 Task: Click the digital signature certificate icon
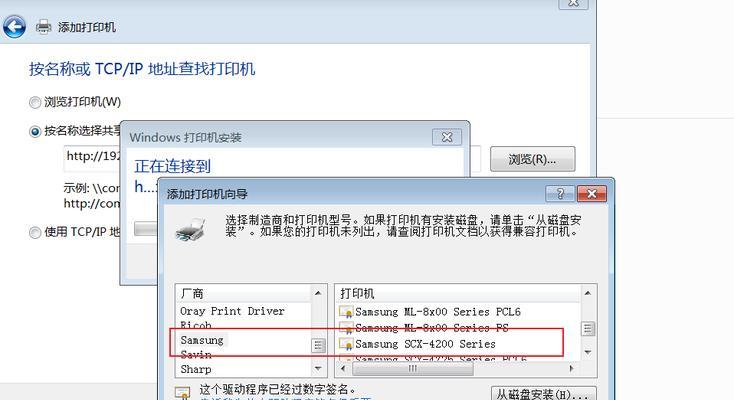[182, 393]
